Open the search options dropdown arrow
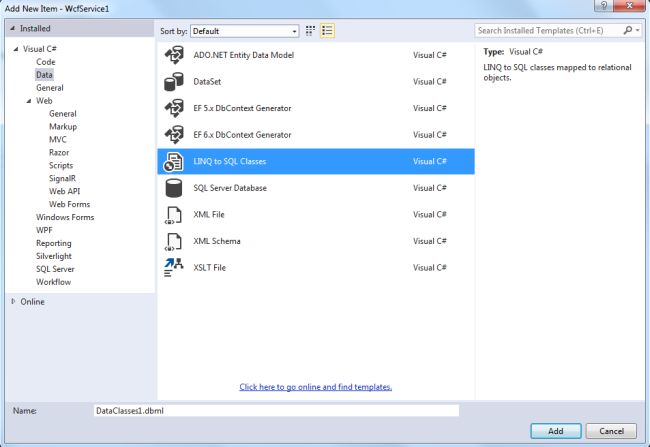This screenshot has height=447, width=650. tap(638, 30)
